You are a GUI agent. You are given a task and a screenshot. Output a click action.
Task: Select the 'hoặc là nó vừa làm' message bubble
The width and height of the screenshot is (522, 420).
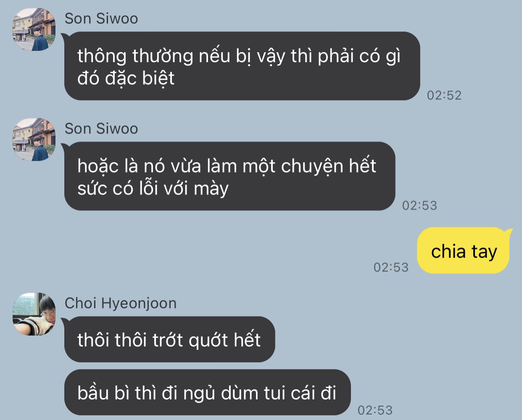point(229,176)
